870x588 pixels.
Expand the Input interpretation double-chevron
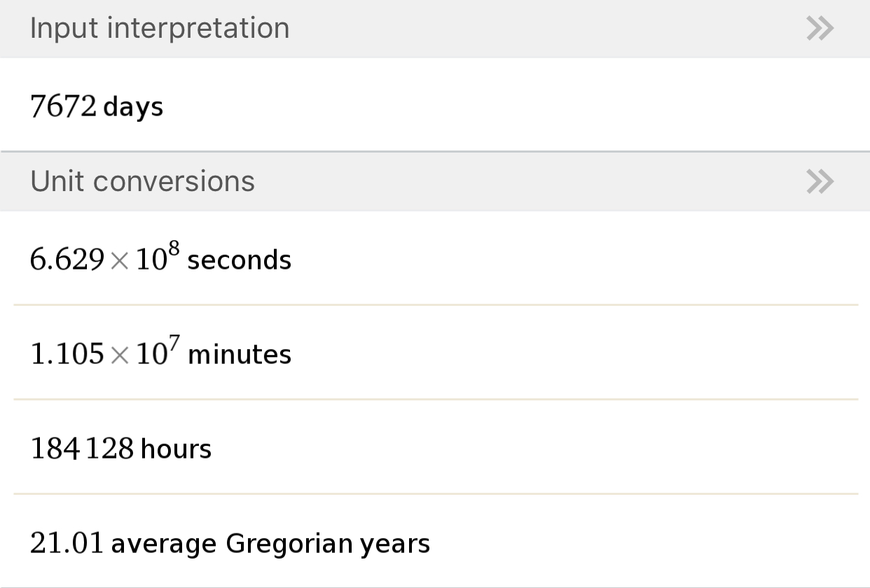tap(820, 29)
